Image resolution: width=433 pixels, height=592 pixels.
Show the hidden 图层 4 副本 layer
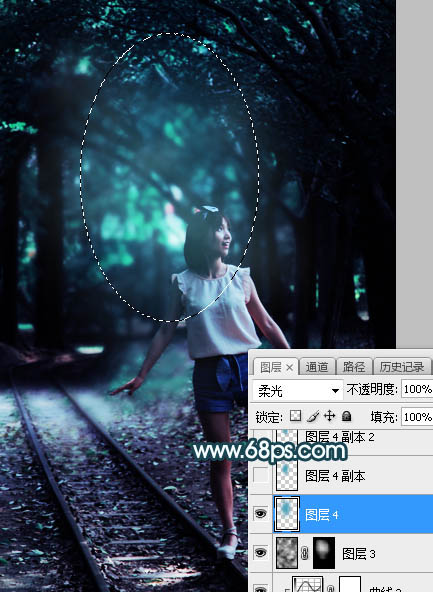(260, 475)
